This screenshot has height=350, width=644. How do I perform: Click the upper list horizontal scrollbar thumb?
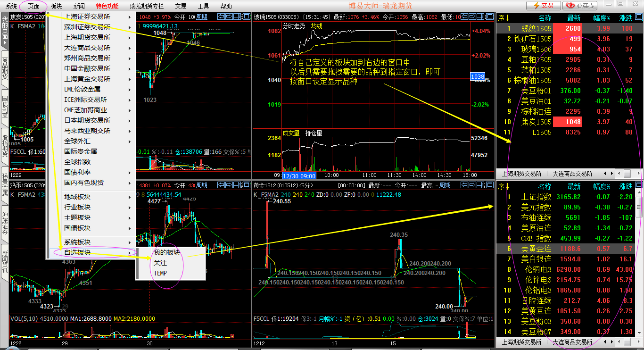627,174
